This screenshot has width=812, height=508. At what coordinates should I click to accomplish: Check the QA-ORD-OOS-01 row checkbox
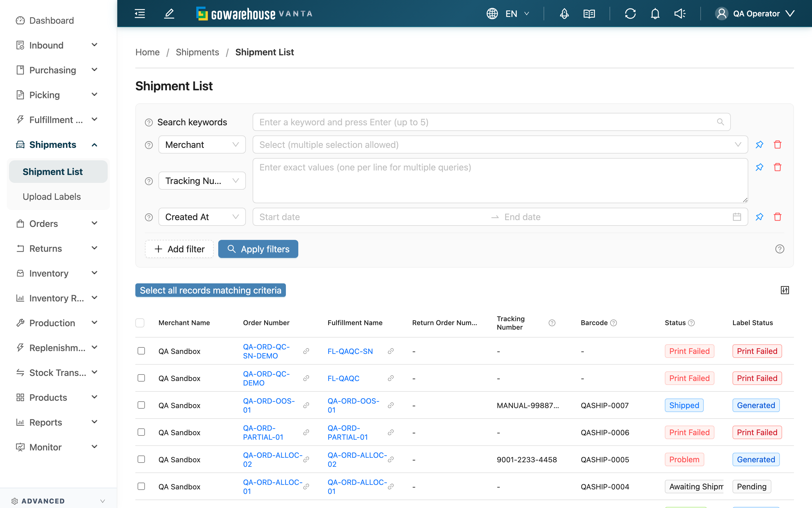pos(141,405)
